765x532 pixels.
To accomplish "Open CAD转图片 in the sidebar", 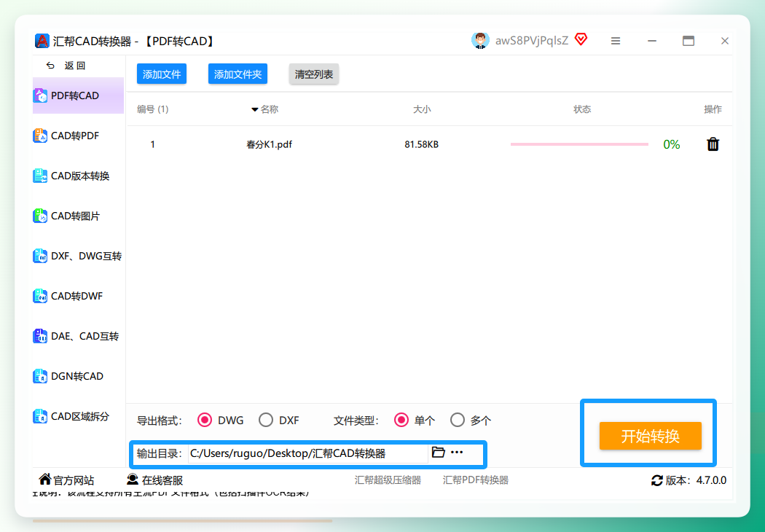I will coord(78,216).
